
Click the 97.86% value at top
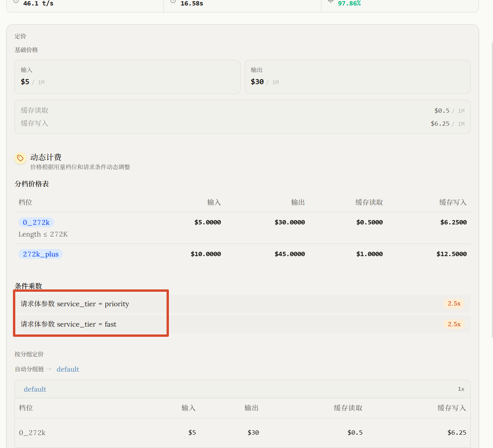pyautogui.click(x=349, y=3)
